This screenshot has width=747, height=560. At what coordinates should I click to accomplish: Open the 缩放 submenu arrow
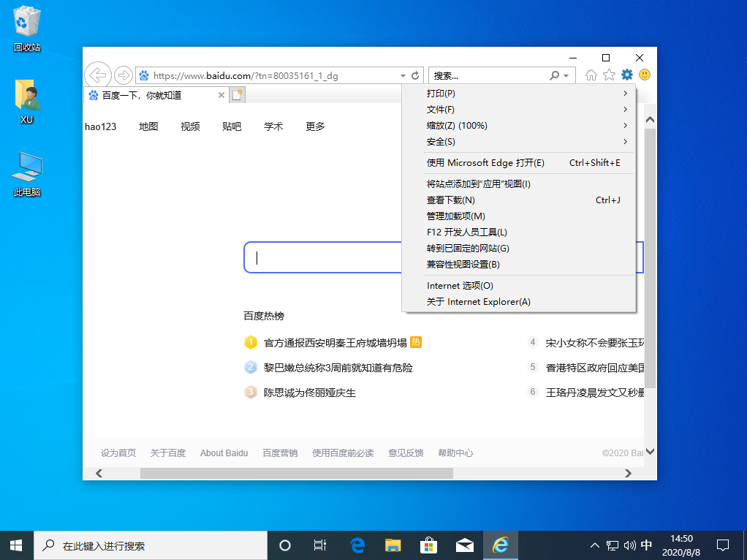tap(625, 125)
